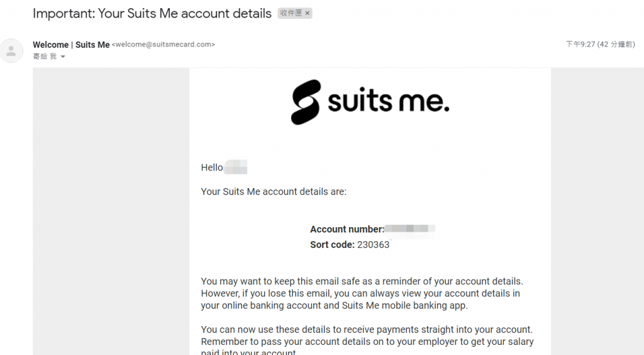This screenshot has height=355, width=644.
Task: Select the welcome@suitsmecard.com sender address
Action: [x=163, y=44]
